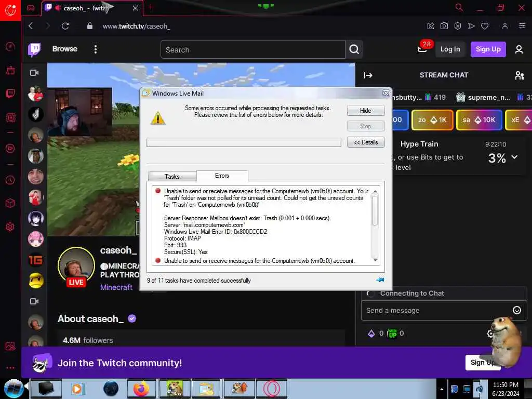Open the user profile icon menu

tap(519, 49)
